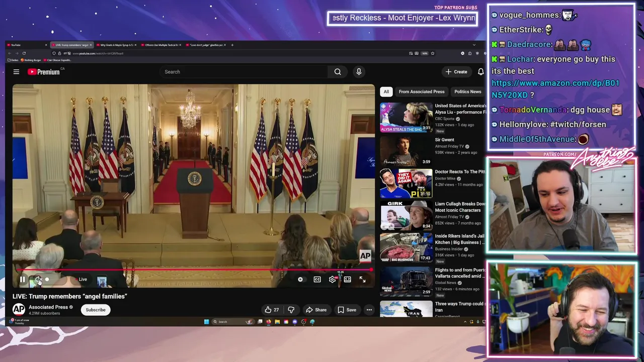Bookmark this page star icon
Screen dimensions: 644x362
tap(432, 53)
